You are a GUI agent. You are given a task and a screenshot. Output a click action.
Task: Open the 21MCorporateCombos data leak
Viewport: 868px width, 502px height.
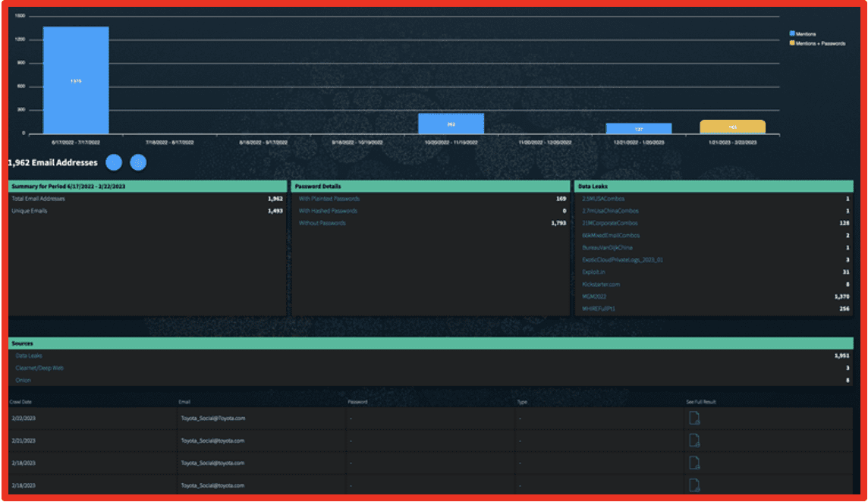point(609,223)
